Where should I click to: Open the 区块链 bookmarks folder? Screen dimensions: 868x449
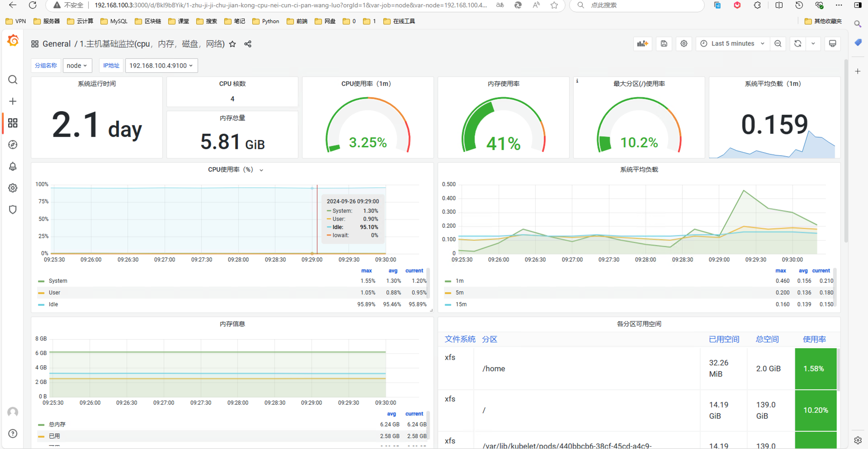click(148, 21)
